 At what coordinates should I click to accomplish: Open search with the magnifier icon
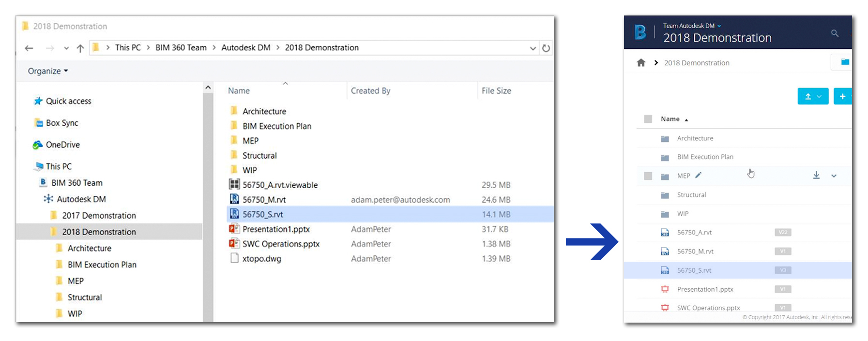tap(835, 33)
